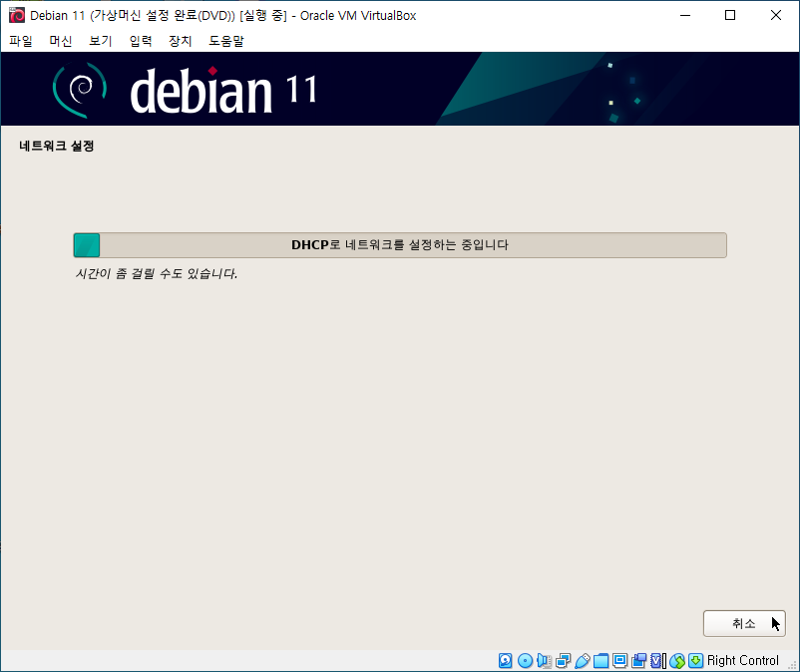Click the optical disc status icon

tap(525, 661)
